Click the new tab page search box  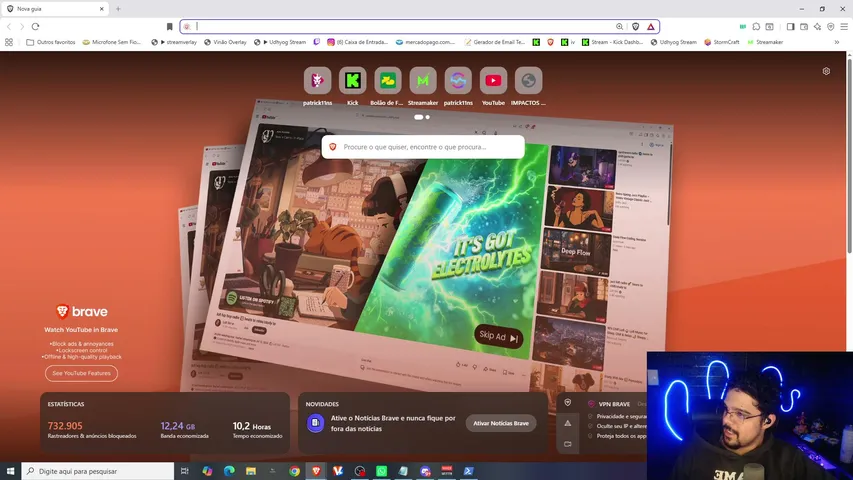423,147
